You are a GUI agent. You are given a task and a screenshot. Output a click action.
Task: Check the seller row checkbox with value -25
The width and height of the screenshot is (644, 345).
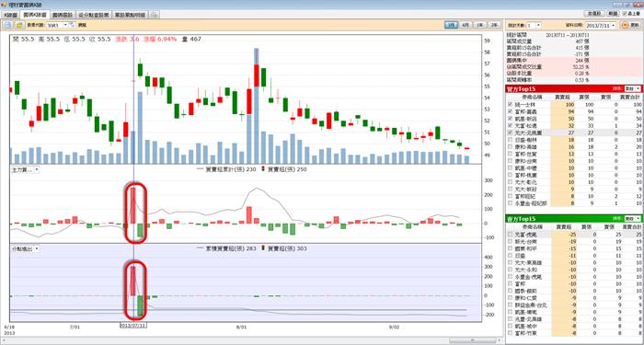click(510, 234)
